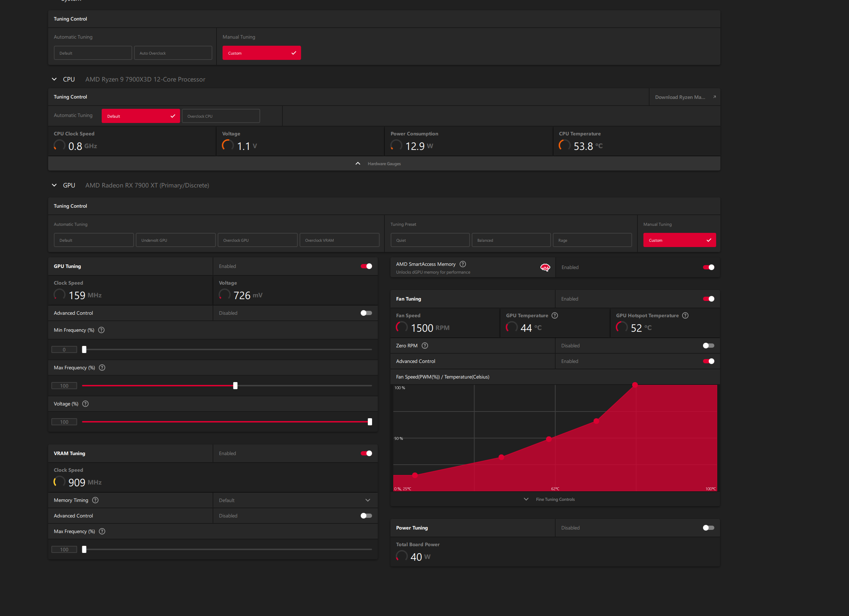849x616 pixels.
Task: Select system Default automatic tuning
Action: click(93, 53)
